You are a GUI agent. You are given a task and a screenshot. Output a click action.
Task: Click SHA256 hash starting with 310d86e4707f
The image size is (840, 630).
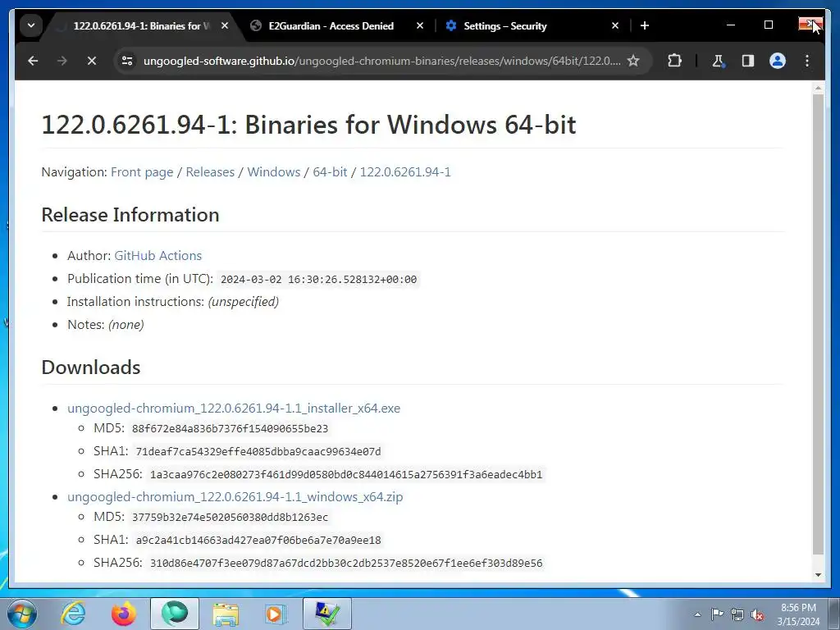pos(346,564)
